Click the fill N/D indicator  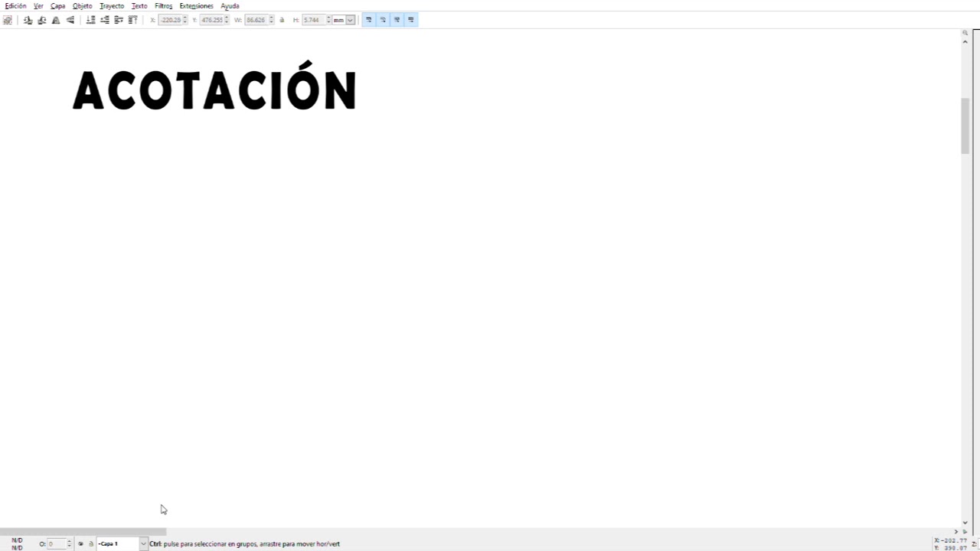(17, 540)
